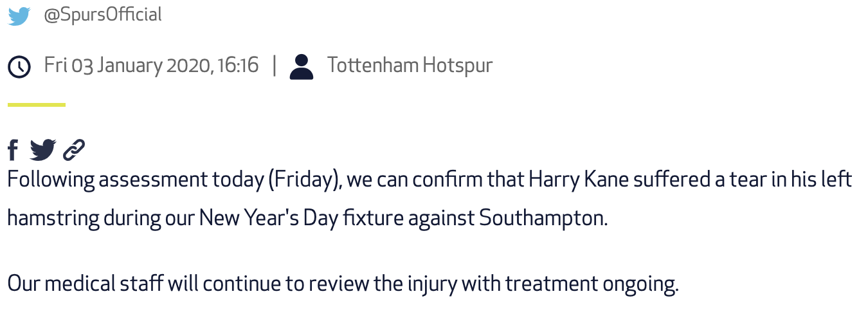Click the word (Friday) in the opening sentence
Screen dimensions: 868x314
[x=303, y=179]
